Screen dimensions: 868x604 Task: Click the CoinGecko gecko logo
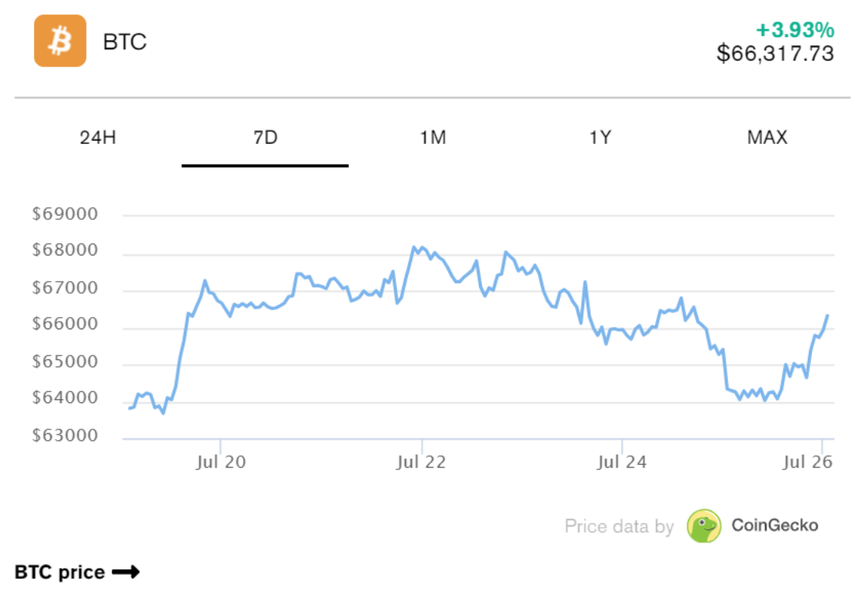point(703,526)
